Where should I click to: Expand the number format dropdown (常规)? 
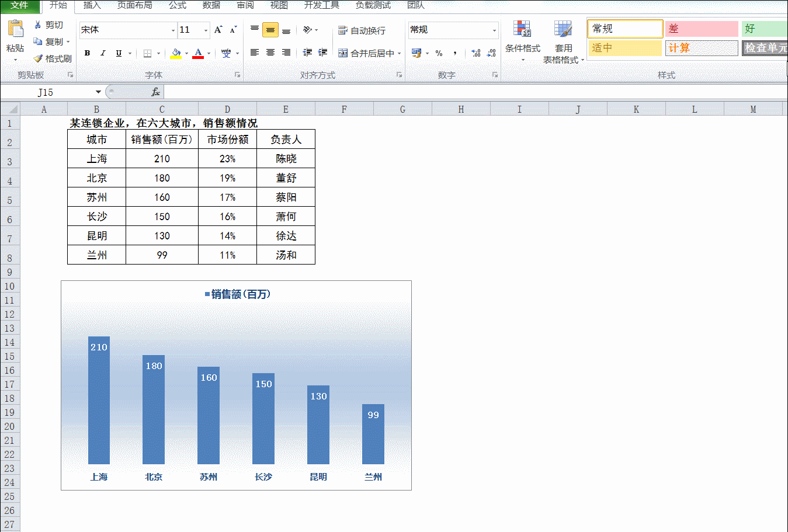[x=494, y=30]
